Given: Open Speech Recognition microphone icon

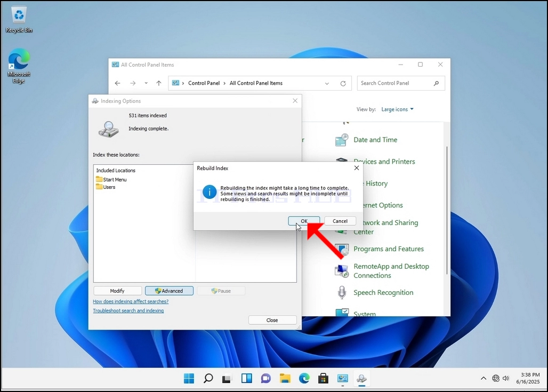Looking at the screenshot, I should pyautogui.click(x=342, y=293).
